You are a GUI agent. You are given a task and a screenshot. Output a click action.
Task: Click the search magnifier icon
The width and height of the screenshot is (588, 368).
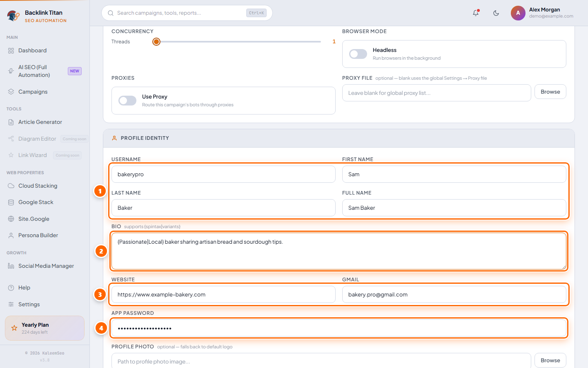[111, 13]
